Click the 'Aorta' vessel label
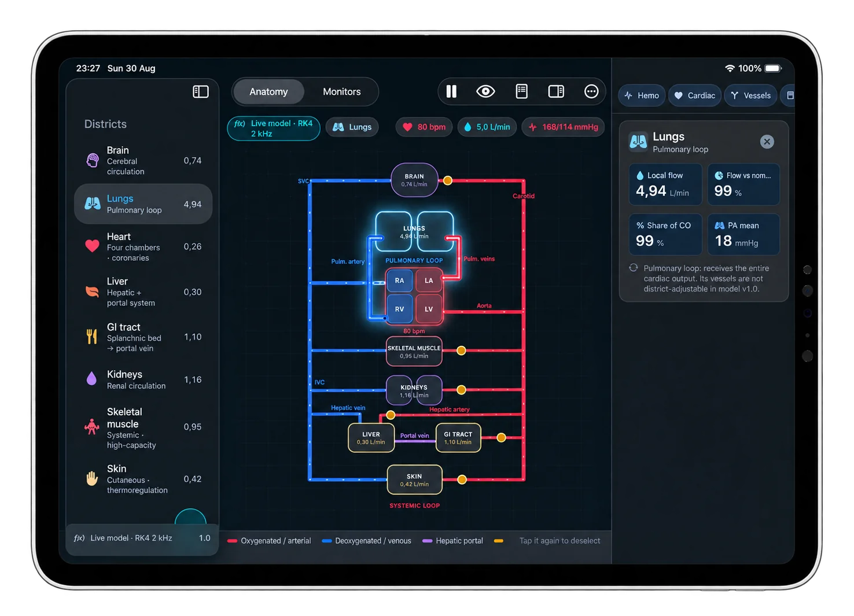The image size is (854, 616). [x=484, y=306]
